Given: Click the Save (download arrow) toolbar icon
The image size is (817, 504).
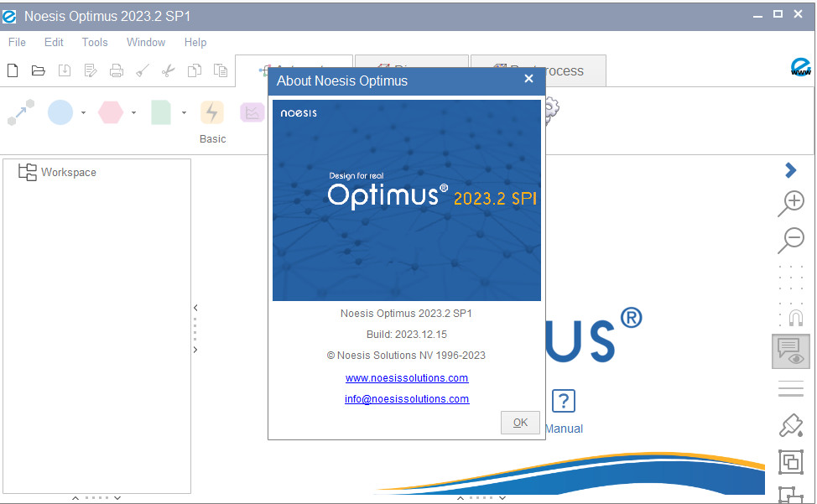Looking at the screenshot, I should 64,70.
